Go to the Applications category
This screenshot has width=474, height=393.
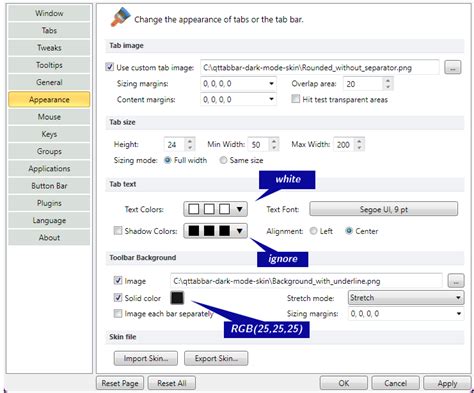[x=49, y=169]
